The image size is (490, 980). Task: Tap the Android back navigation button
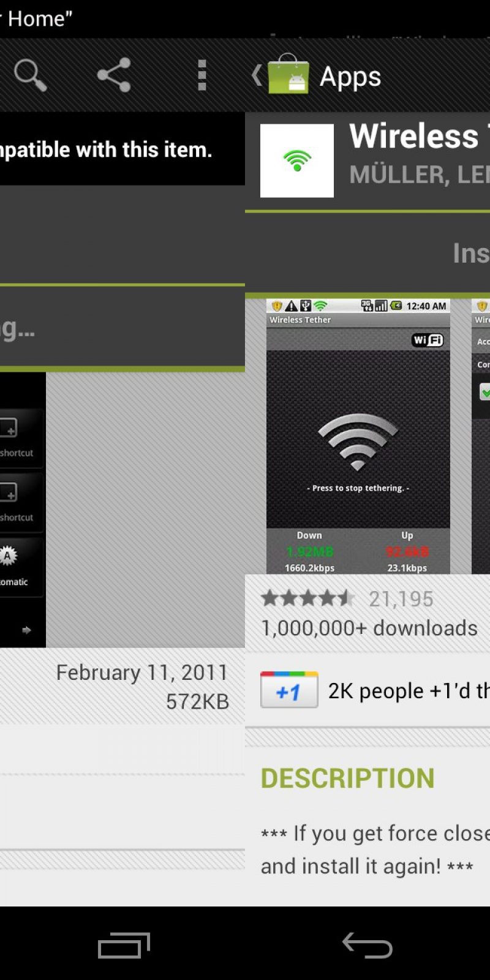point(367,945)
